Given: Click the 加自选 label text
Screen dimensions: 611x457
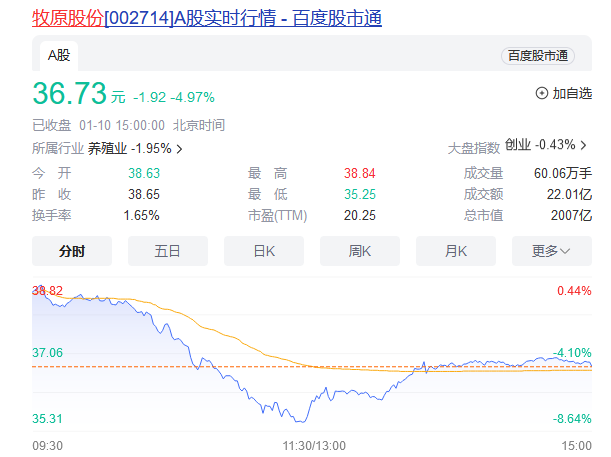Looking at the screenshot, I should [572, 94].
